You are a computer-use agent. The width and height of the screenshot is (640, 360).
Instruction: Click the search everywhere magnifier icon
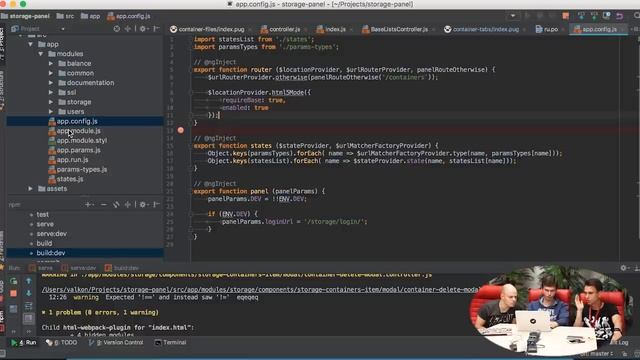pyautogui.click(x=637, y=16)
